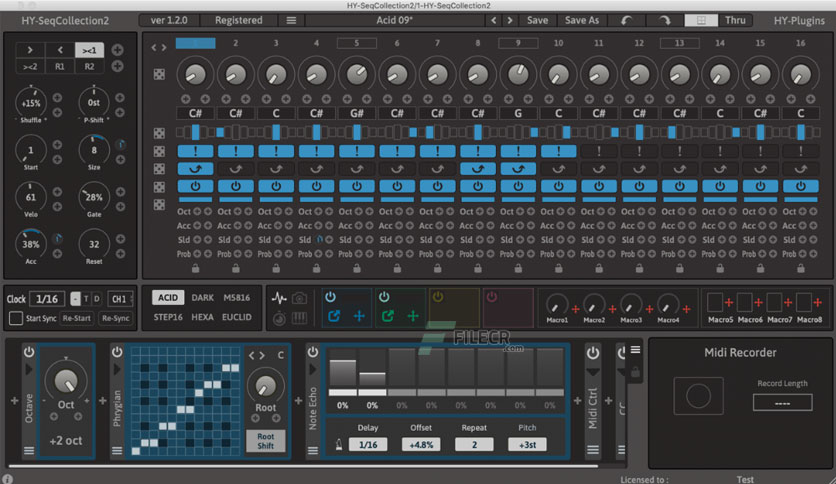836x484 pixels.
Task: Select the ACID sequencer tab
Action: (x=168, y=297)
